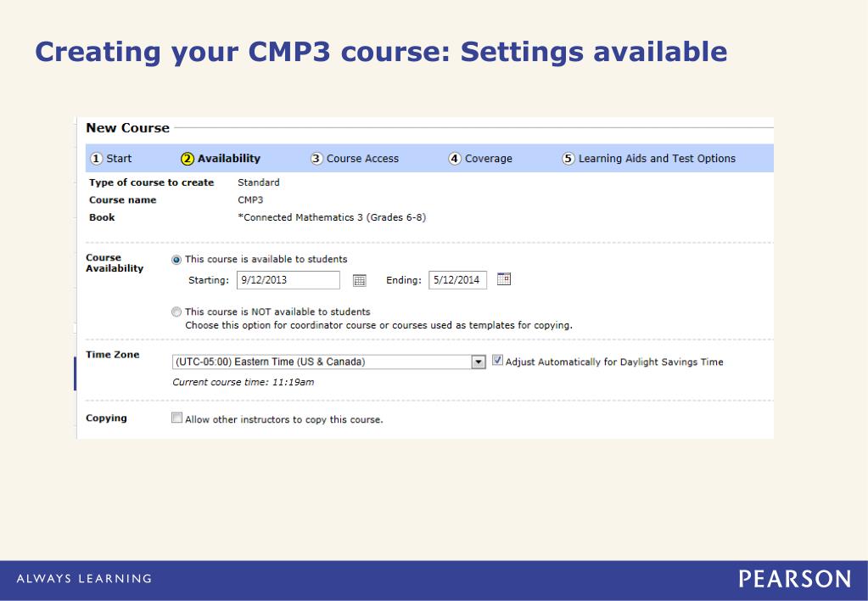The width and height of the screenshot is (868, 601).
Task: Click Eastern Time zone combo box
Action: (329, 362)
